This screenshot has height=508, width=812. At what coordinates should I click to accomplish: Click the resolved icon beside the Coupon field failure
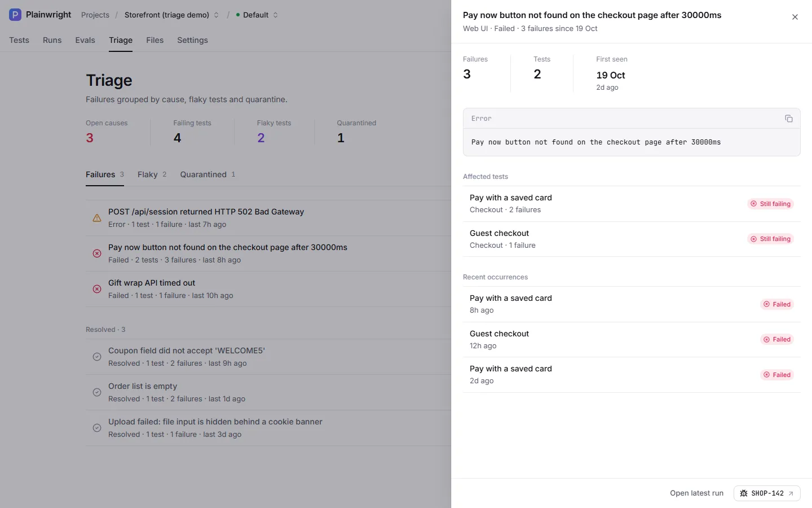point(97,357)
